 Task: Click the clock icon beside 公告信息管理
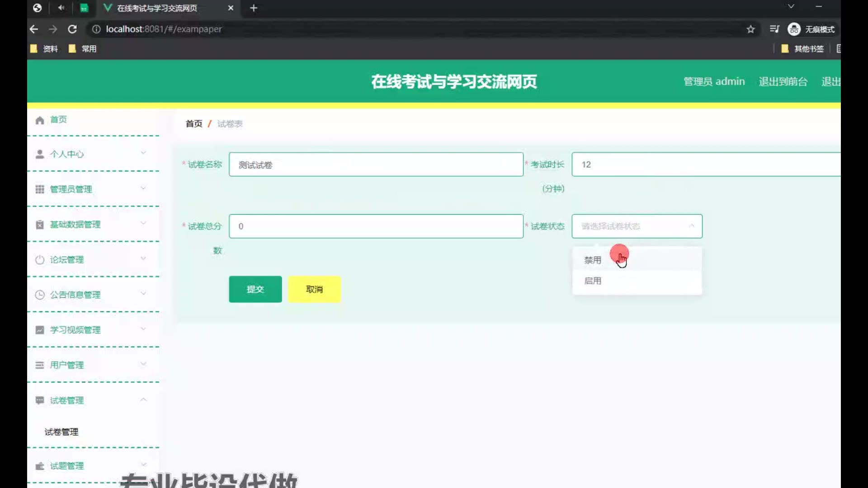click(40, 295)
